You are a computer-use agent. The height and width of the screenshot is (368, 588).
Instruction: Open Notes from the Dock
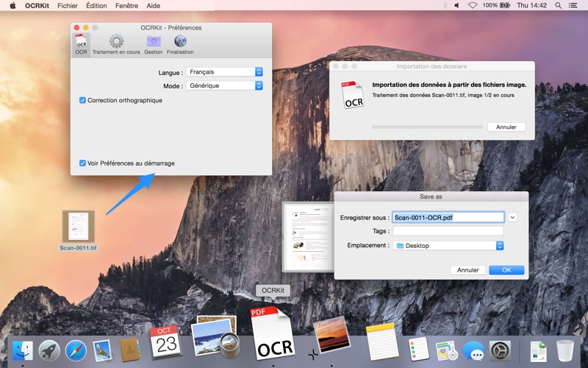[x=381, y=342]
